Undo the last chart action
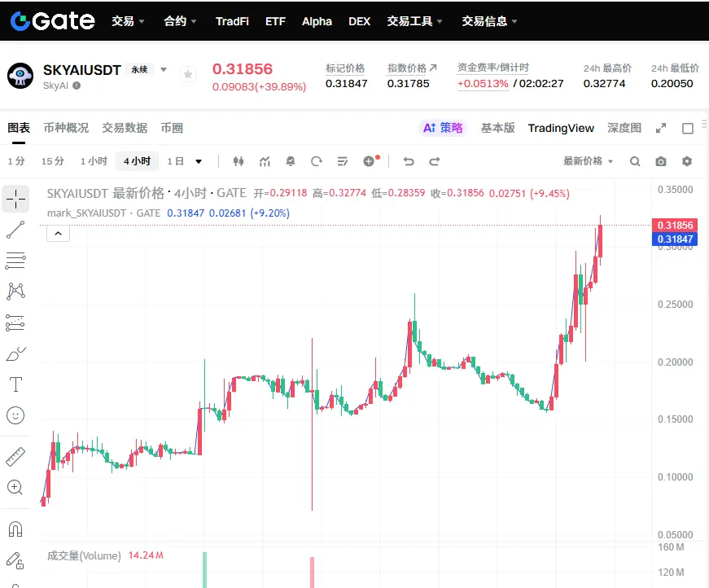 pyautogui.click(x=409, y=161)
